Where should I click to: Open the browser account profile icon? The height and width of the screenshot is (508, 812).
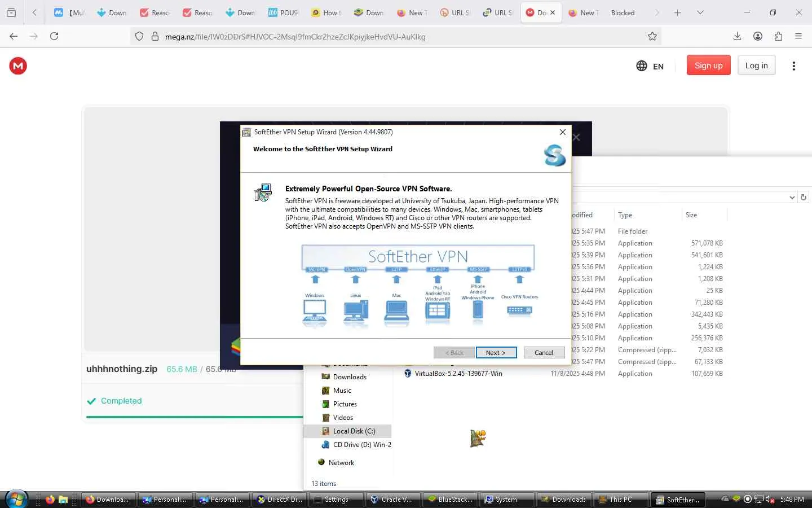(758, 36)
